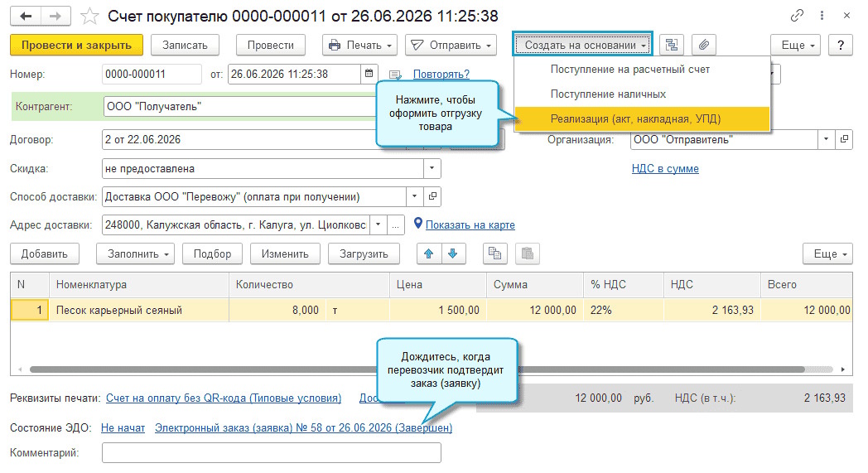The height and width of the screenshot is (473, 868).
Task: Post the document with Провести
Action: [x=271, y=45]
